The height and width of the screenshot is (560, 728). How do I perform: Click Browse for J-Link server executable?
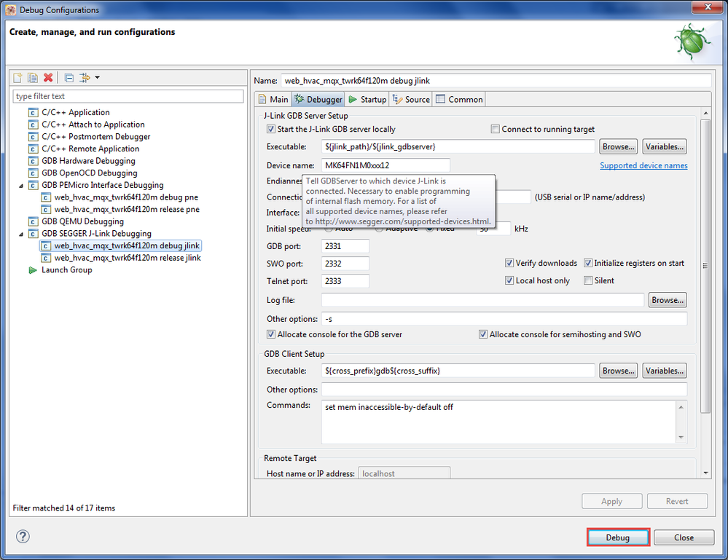[x=618, y=146]
